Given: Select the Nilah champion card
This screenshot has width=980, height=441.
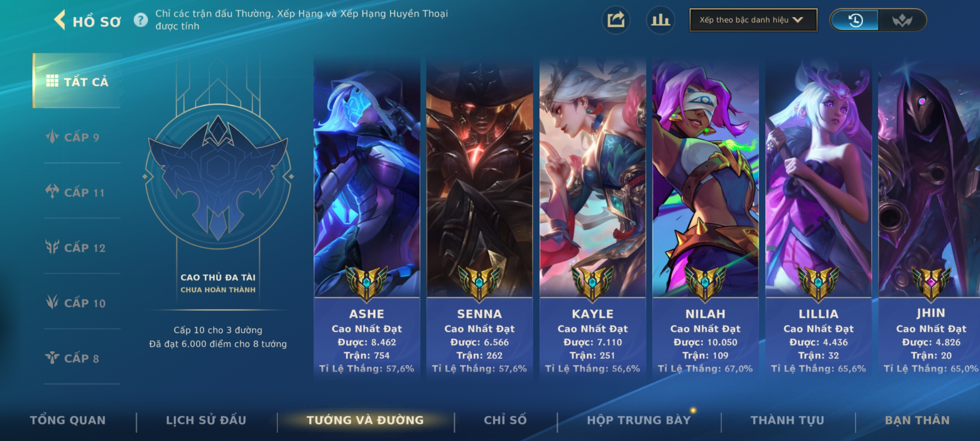Looking at the screenshot, I should (x=705, y=218).
